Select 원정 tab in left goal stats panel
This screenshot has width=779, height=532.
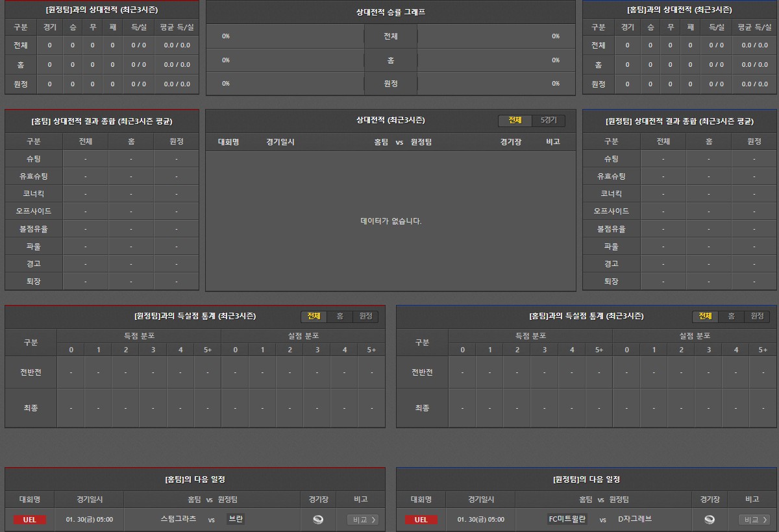[365, 316]
